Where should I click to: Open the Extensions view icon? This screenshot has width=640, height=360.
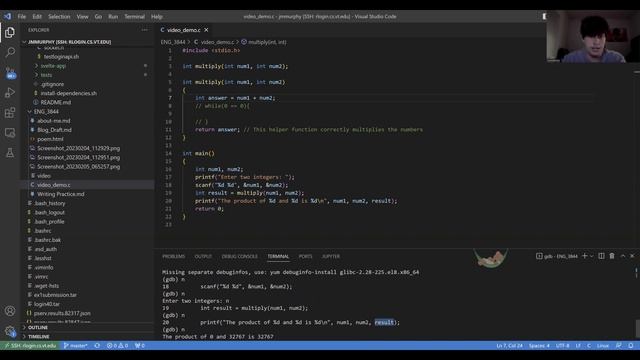(10, 113)
